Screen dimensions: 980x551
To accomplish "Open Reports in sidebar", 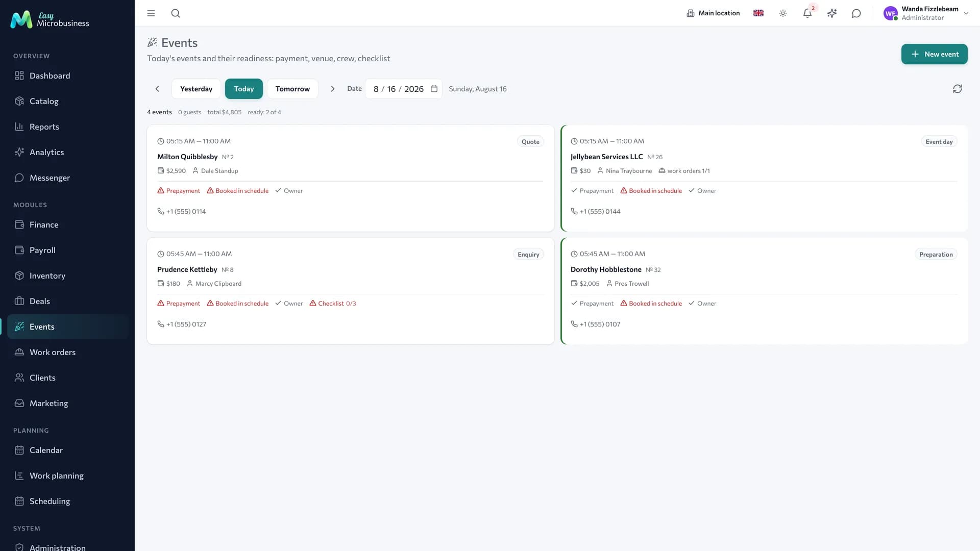I will 67,127.
